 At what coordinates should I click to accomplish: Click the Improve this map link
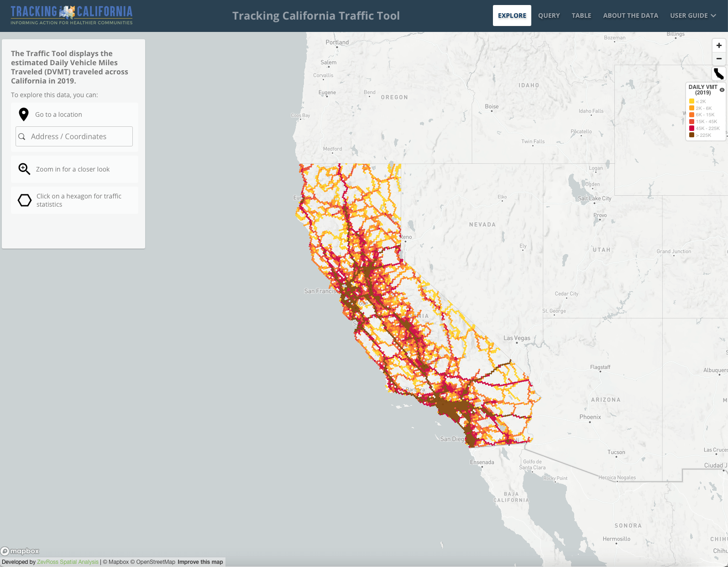200,562
